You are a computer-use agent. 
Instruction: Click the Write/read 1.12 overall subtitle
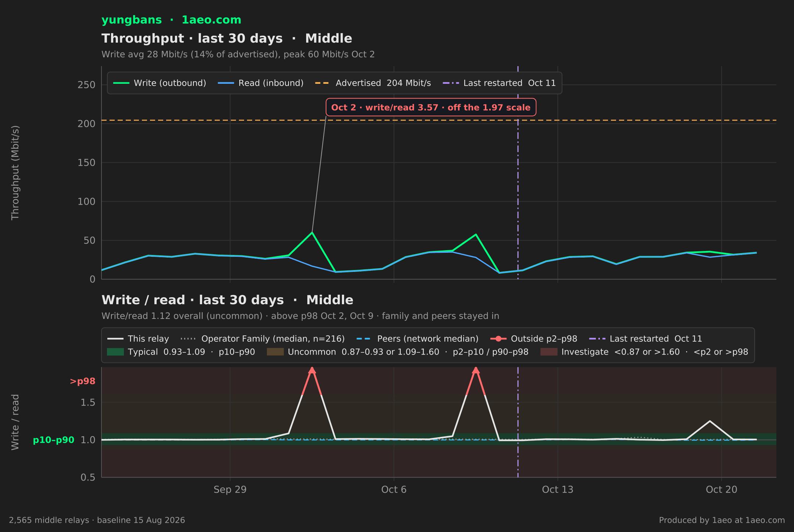click(x=300, y=316)
